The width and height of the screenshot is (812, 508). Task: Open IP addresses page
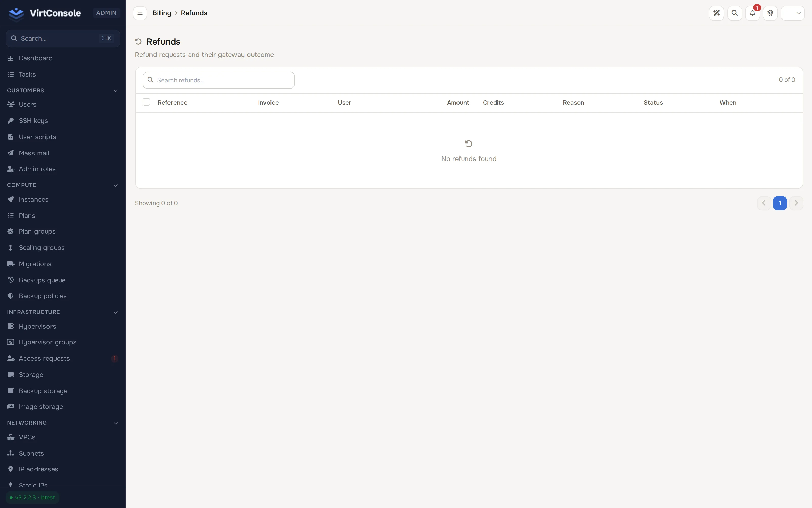click(x=63, y=469)
